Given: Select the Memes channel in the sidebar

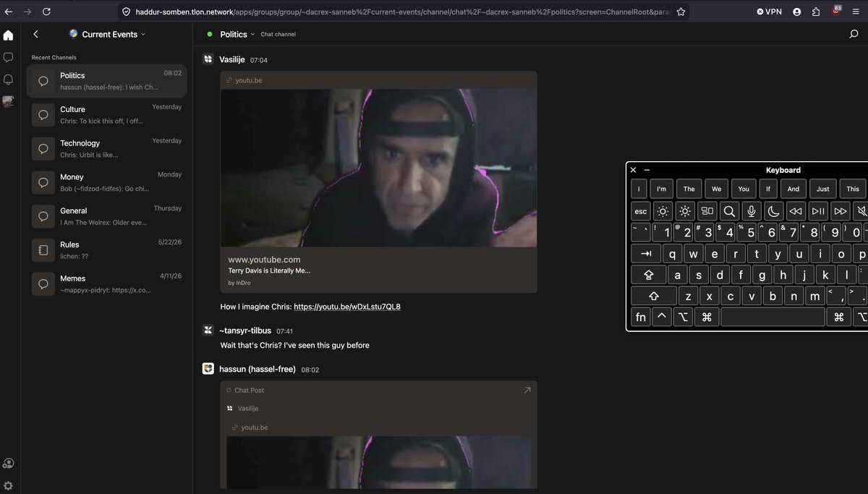Looking at the screenshot, I should tap(106, 284).
